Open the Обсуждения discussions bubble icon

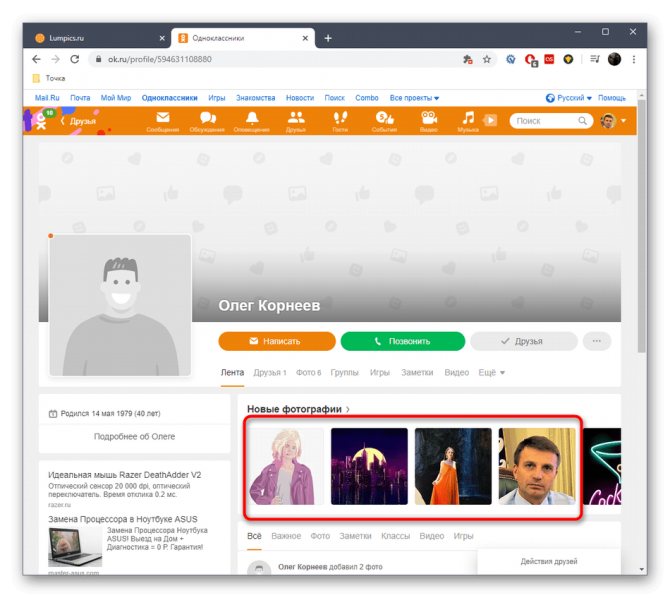(x=208, y=118)
